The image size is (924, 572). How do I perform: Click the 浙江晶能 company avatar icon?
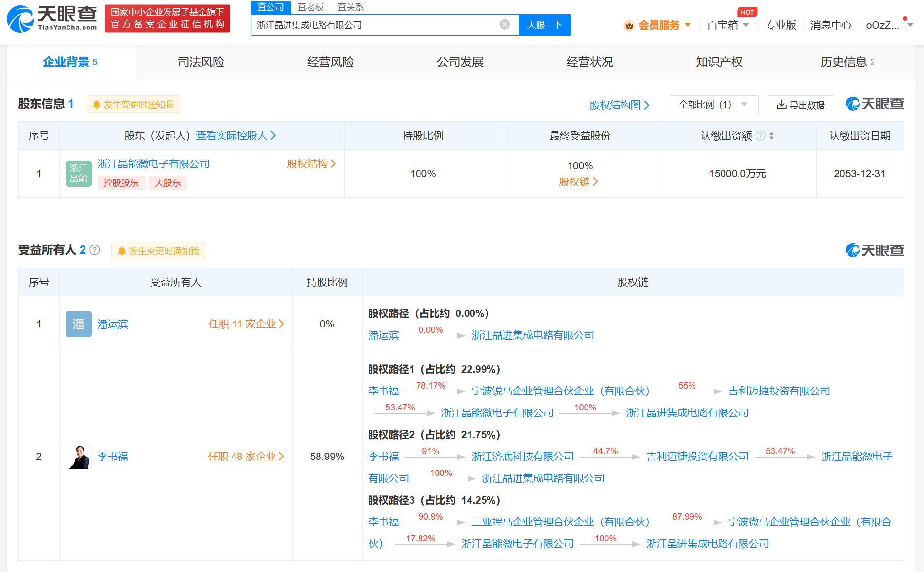pyautogui.click(x=78, y=174)
